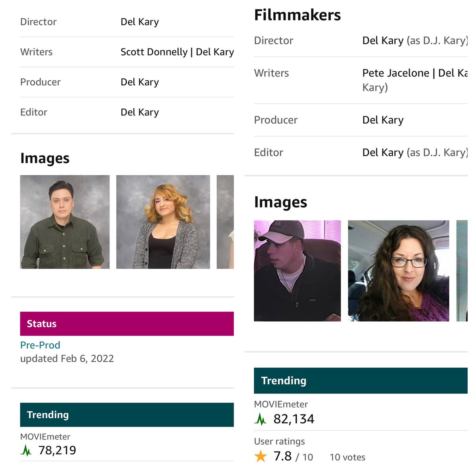This screenshot has width=476, height=476.
Task: Open Pete Jacelone writer link
Action: coord(395,73)
